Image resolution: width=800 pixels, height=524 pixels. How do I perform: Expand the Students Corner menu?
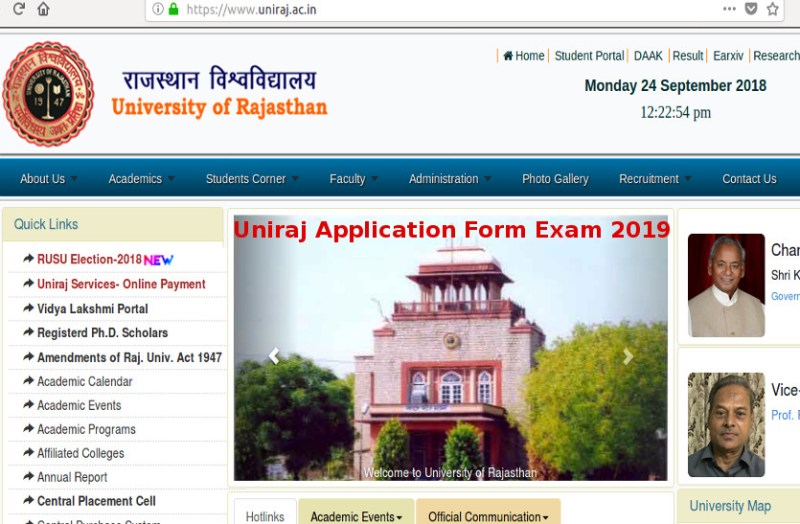click(x=252, y=179)
